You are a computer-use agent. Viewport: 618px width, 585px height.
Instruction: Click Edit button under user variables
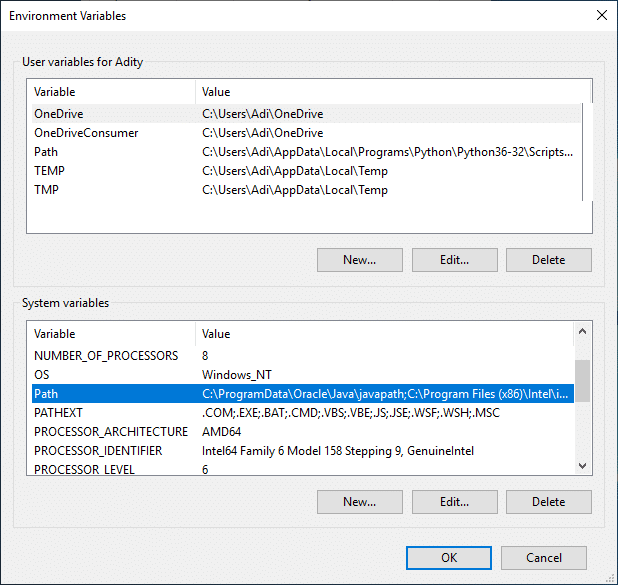pyautogui.click(x=454, y=260)
